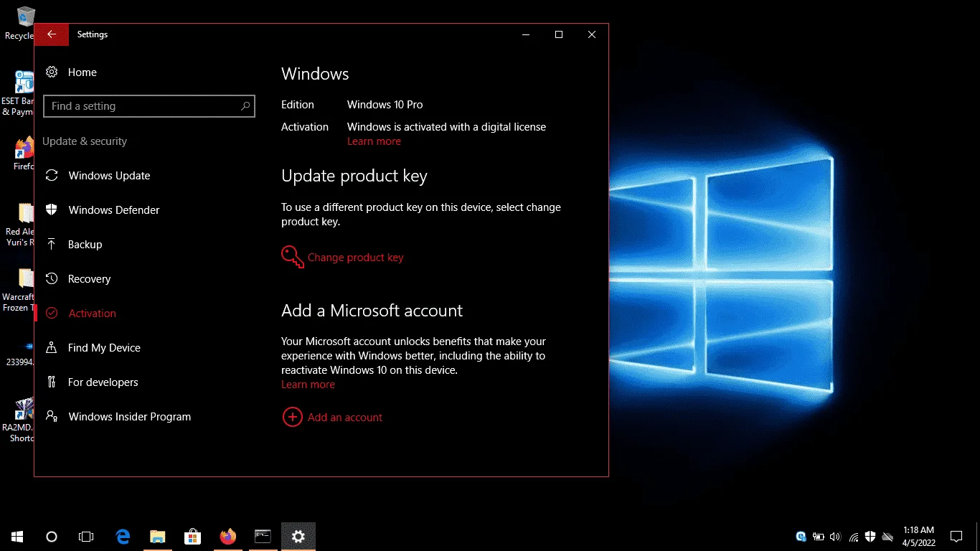The height and width of the screenshot is (551, 980).
Task: Open the For developers page
Action: [91, 382]
